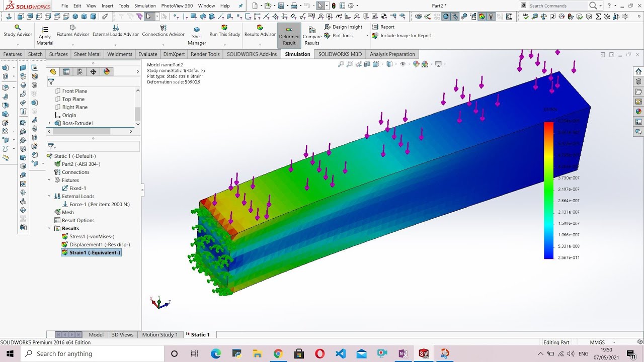Open the PhotoView 360 menu
Image resolution: width=644 pixels, height=362 pixels.
pyautogui.click(x=177, y=6)
